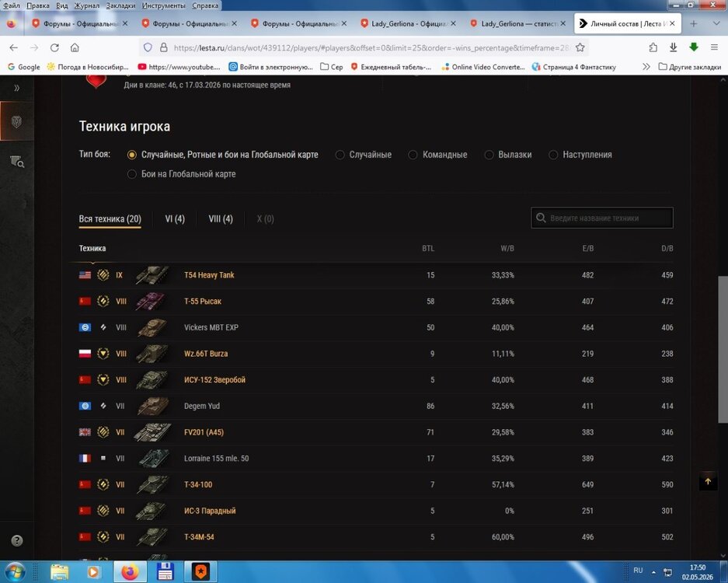Open the Сер bookmarks folder
This screenshot has width=728, height=583.
[332, 67]
